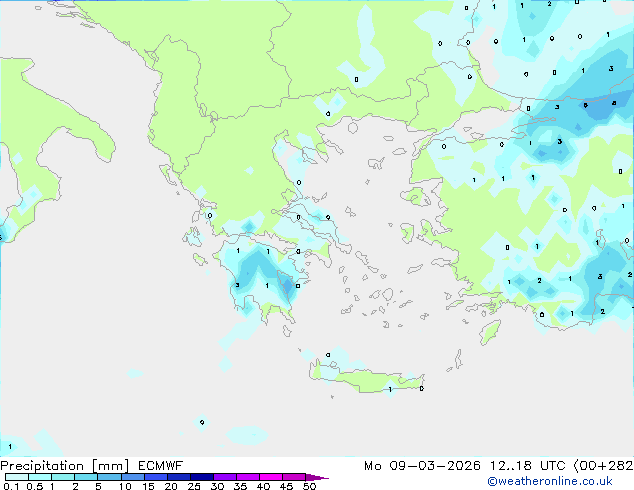Click the '0.5' legend scale label

(x=35, y=486)
